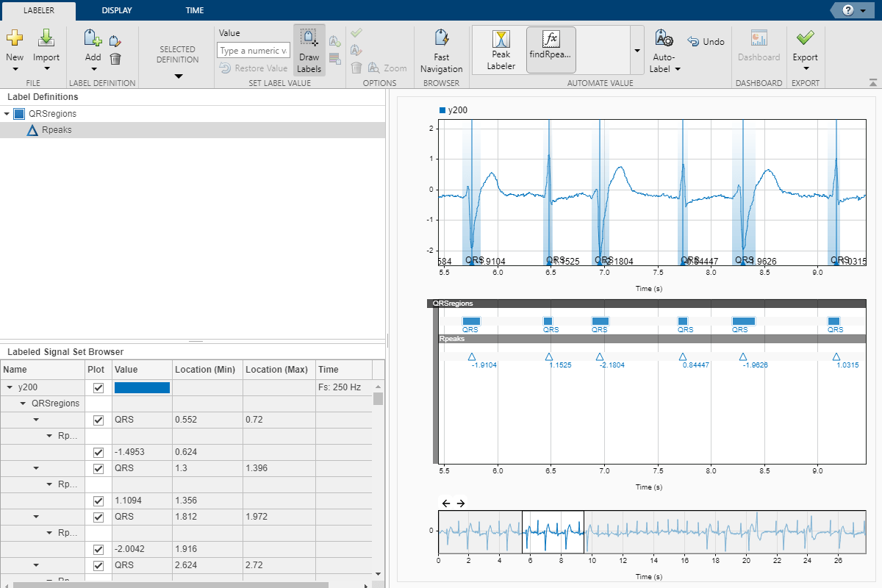Click the Auto-Label icon

point(664,39)
